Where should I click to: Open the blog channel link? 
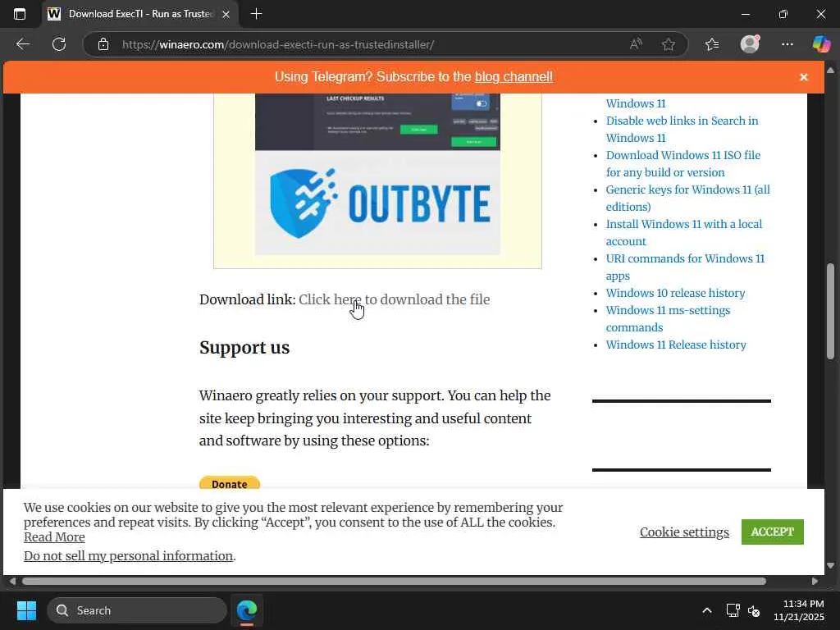click(514, 76)
